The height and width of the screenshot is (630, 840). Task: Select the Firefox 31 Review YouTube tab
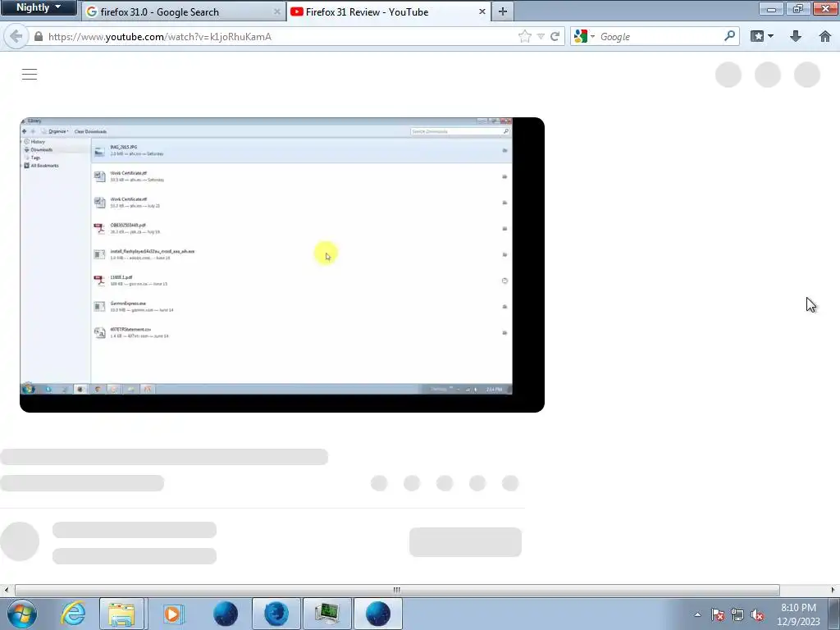pos(389,11)
